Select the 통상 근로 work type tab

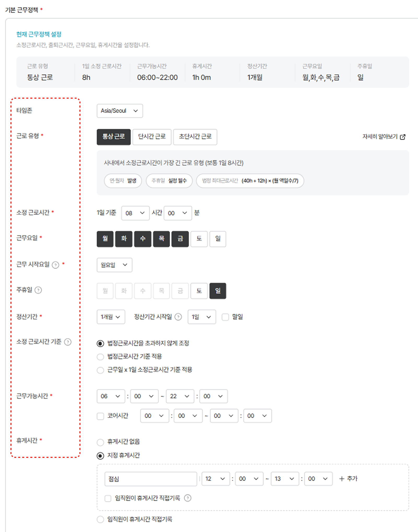[x=114, y=137]
